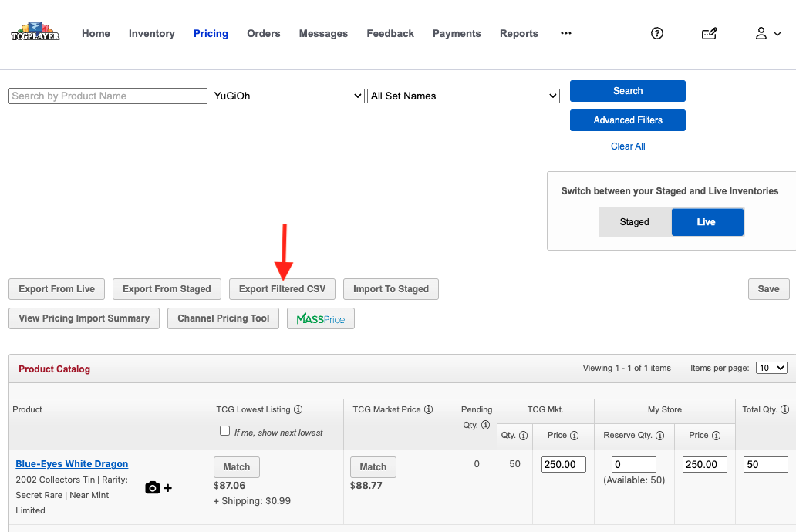Expand the All Set Names dropdown

pos(464,96)
